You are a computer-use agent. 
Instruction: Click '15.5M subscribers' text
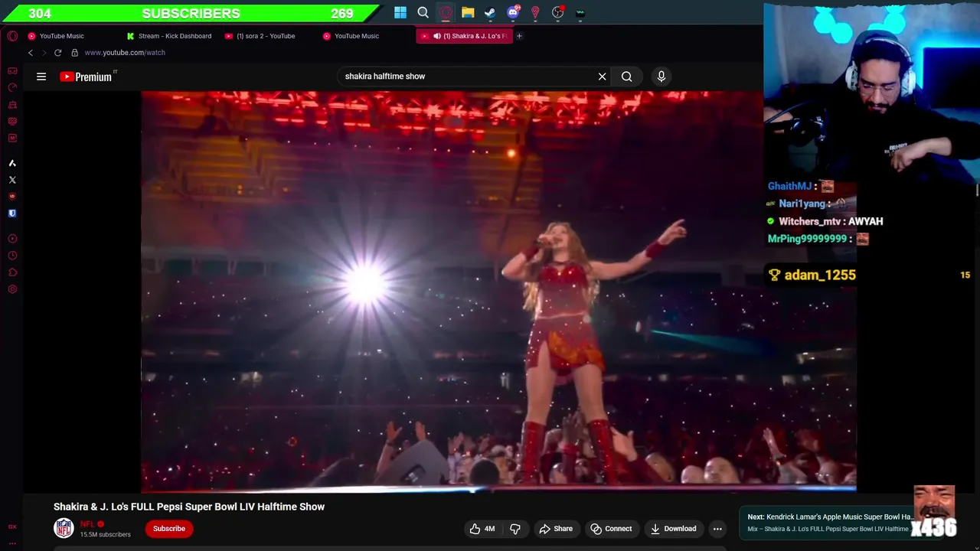point(105,534)
